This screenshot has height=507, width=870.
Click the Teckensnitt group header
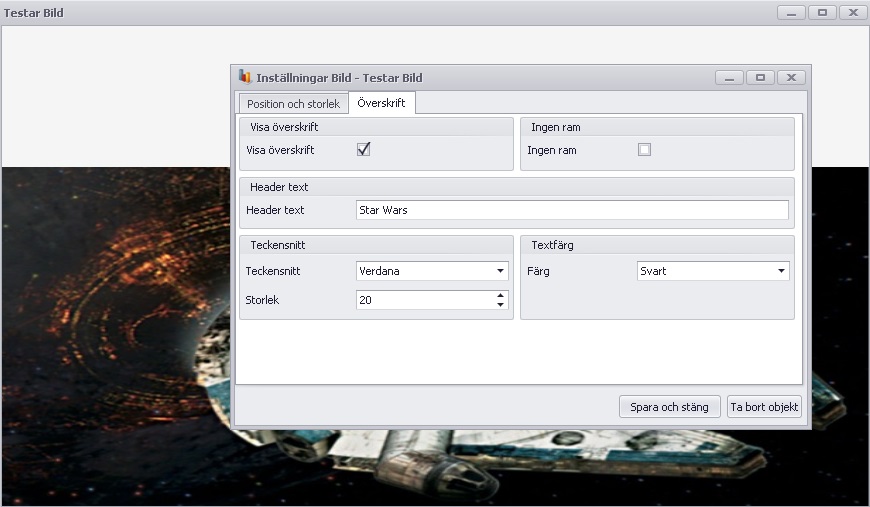click(376, 245)
